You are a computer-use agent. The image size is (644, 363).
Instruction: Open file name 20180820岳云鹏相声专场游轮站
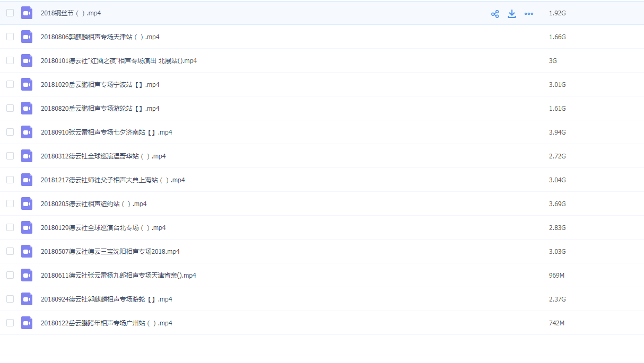(x=100, y=109)
